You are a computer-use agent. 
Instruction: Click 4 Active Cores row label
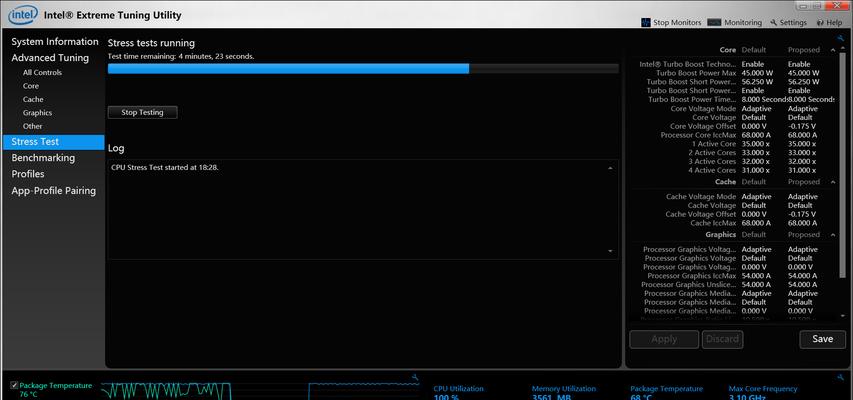[712, 170]
